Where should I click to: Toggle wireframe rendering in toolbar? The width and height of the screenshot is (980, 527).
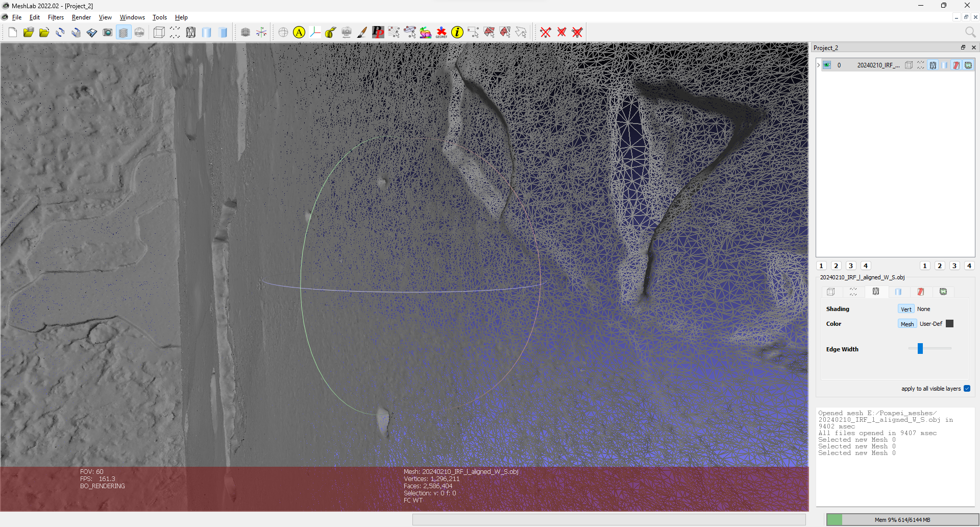(x=191, y=33)
